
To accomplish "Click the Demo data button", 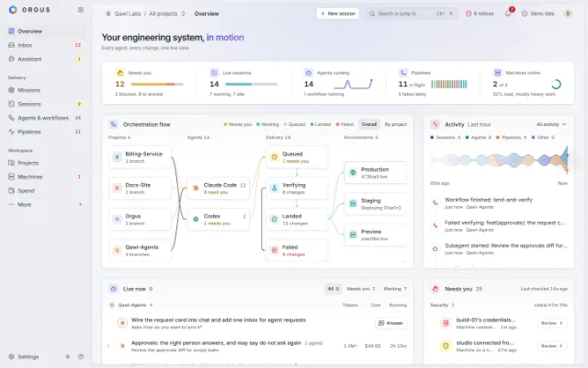I will tap(537, 14).
